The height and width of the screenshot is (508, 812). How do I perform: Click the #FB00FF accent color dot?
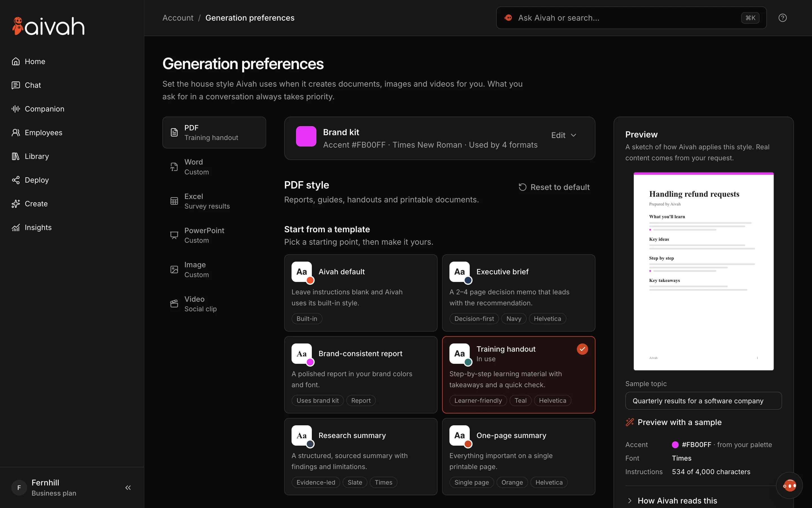pos(675,444)
